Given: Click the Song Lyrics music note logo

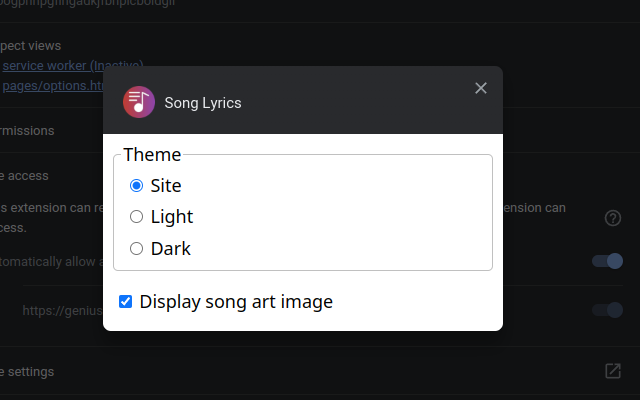Looking at the screenshot, I should pyautogui.click(x=138, y=102).
